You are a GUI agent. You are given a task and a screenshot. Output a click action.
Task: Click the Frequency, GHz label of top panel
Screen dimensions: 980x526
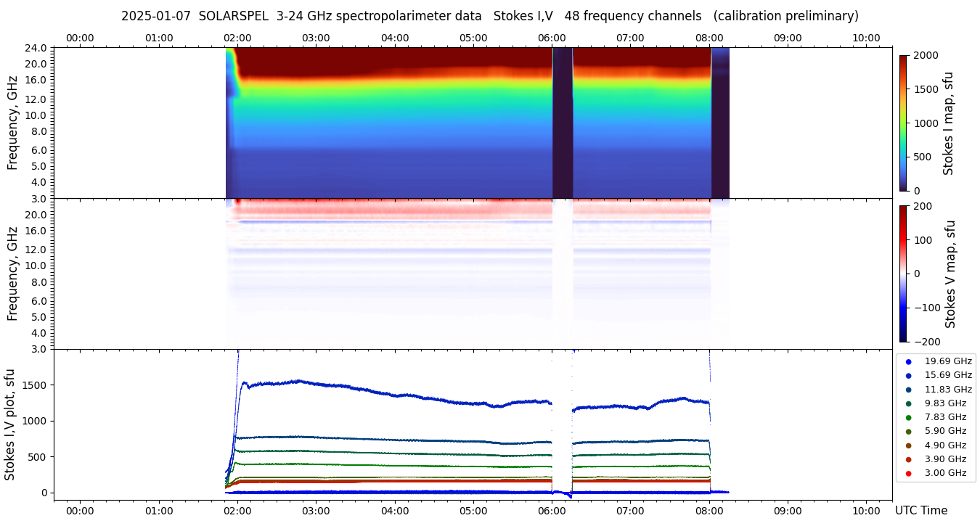coord(12,123)
